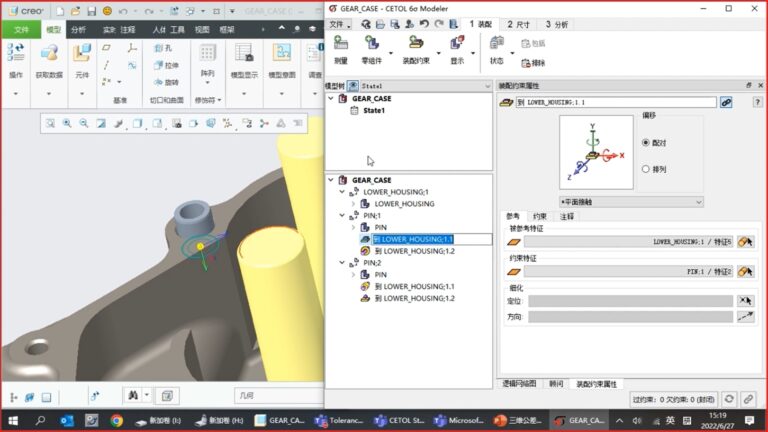The height and width of the screenshot is (432, 768).
Task: Click Creo 拉伸 extrude feature button
Action: 166,65
